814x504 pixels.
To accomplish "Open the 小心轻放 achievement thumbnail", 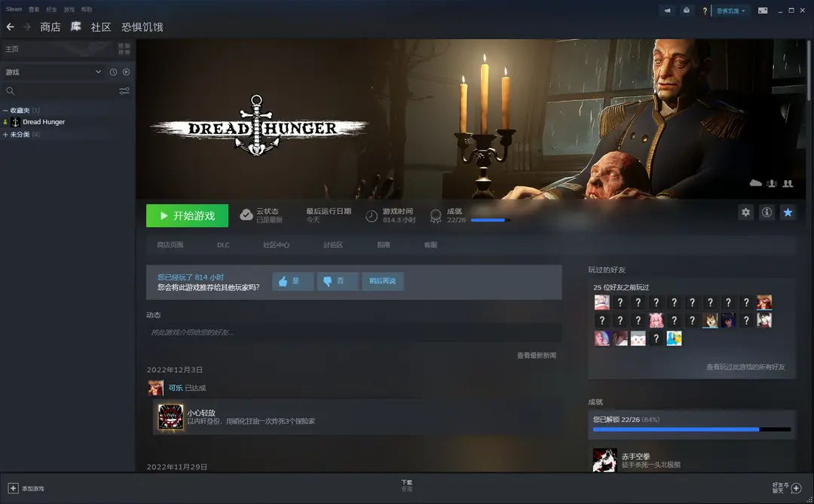I will pyautogui.click(x=170, y=417).
